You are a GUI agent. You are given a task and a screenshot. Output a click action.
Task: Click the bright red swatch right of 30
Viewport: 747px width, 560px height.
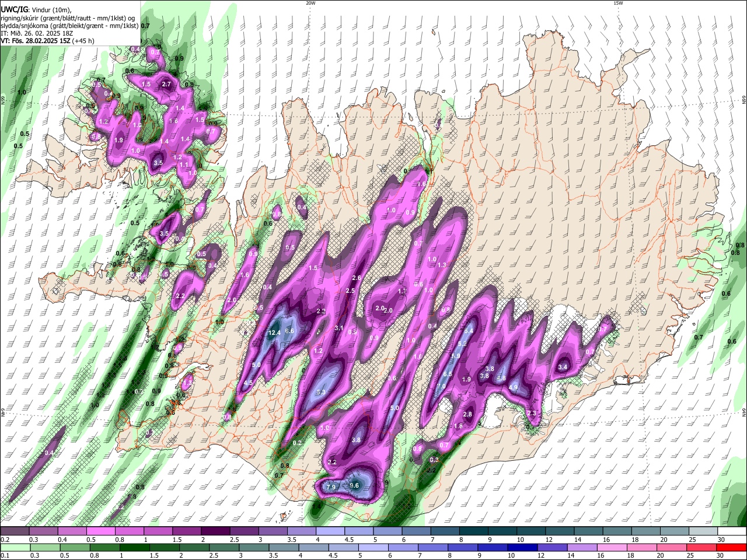click(731, 548)
